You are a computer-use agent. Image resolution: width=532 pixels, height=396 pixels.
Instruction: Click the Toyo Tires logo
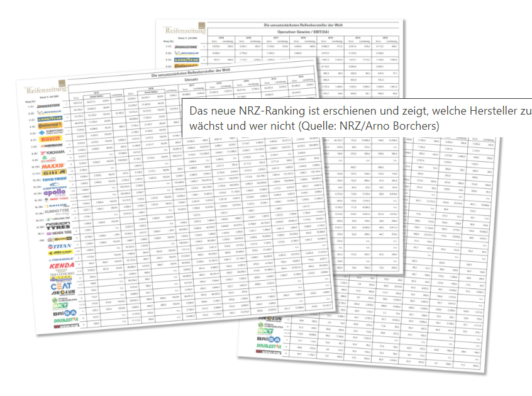tap(54, 179)
